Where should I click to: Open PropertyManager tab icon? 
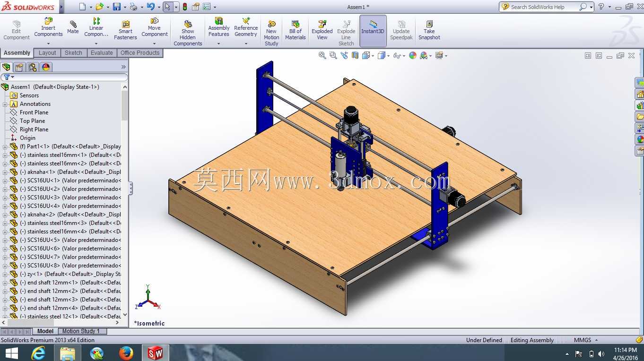tap(19, 67)
